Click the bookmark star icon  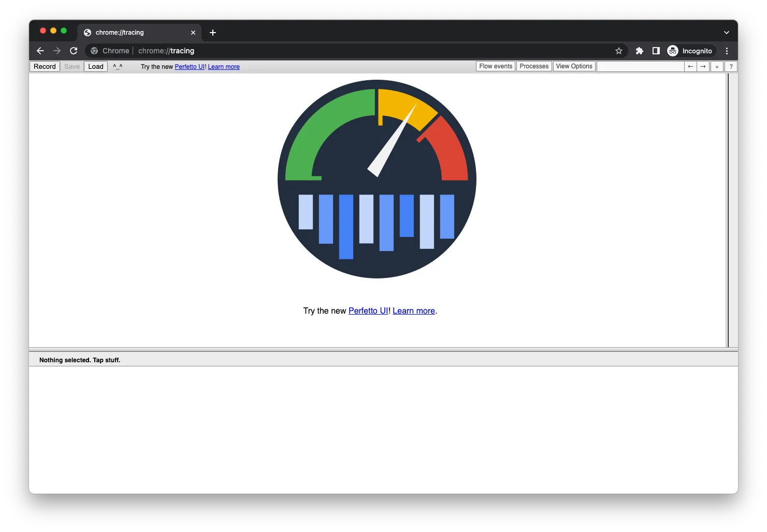pos(619,51)
